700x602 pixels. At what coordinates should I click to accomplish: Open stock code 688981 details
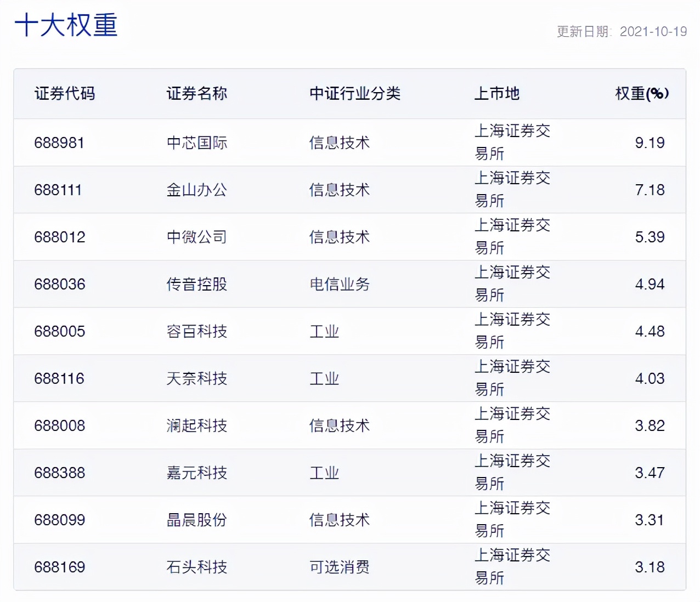click(x=59, y=143)
